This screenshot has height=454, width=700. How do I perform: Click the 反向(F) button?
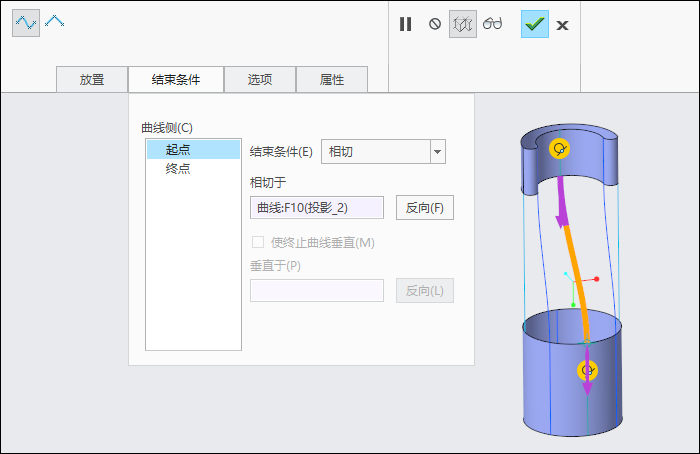coord(425,208)
